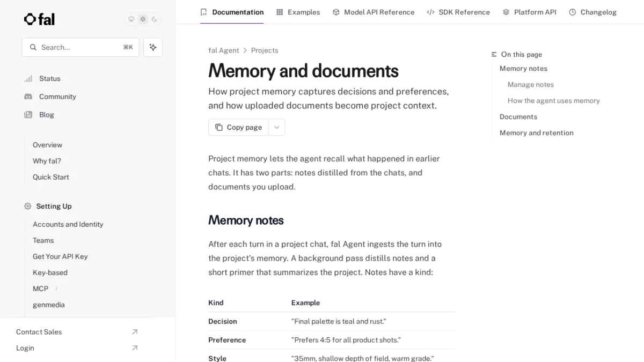Click "Final palette is teal and rust." cell
The height and width of the screenshot is (362, 644).
(x=339, y=321)
